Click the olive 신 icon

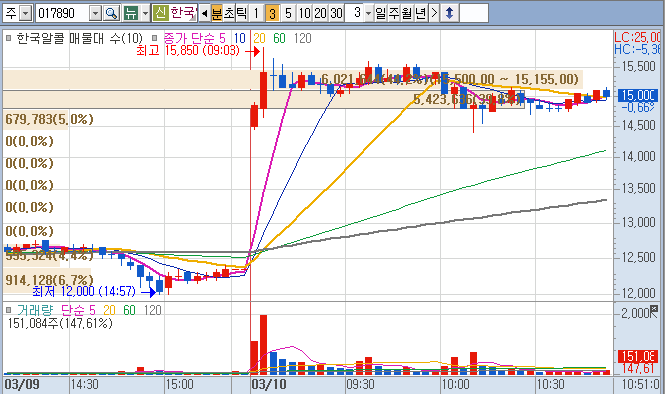[160, 13]
